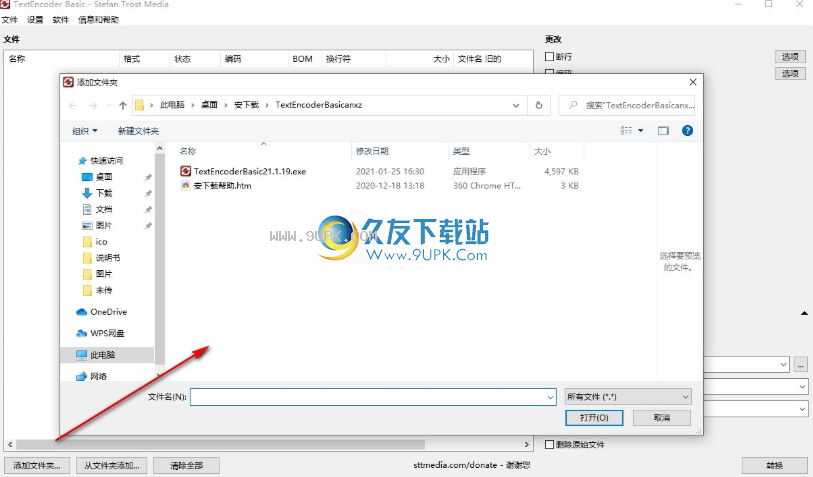Click the main window horizontal scrollbar
This screenshot has width=813, height=477.
tap(220, 444)
